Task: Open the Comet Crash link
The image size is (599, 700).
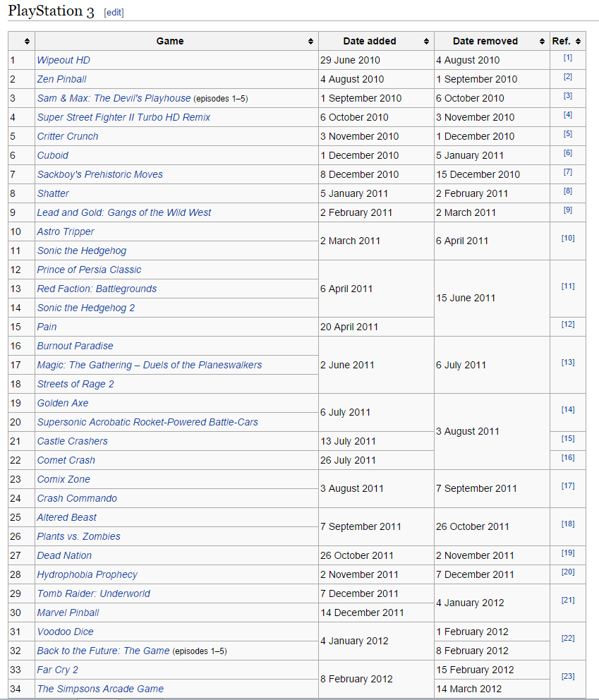Action: [66, 460]
